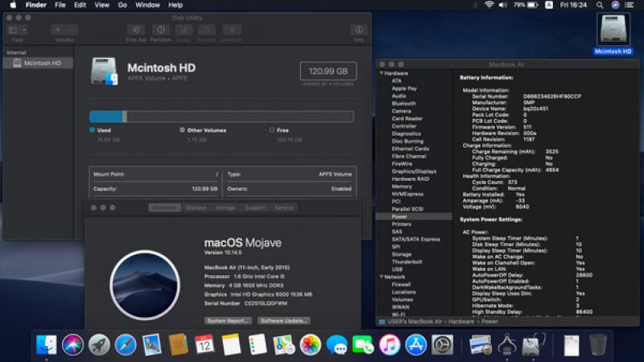Select Power in System Information sidebar
This screenshot has width=644, height=362.
[x=414, y=216]
